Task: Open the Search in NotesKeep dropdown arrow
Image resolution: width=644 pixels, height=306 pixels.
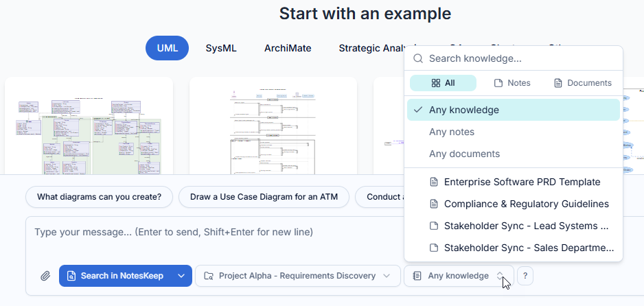Action: 181,276
